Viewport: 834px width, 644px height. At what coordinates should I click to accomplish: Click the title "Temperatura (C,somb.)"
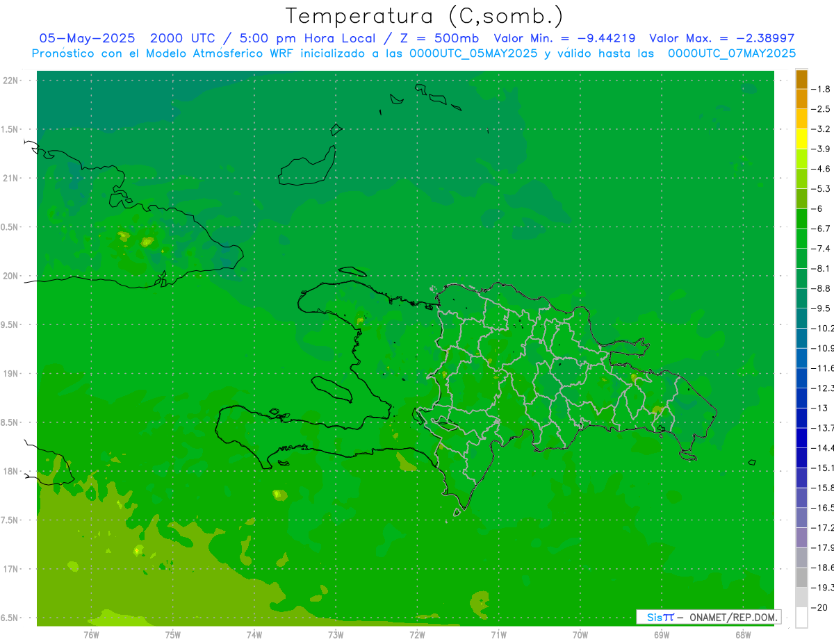pos(425,16)
